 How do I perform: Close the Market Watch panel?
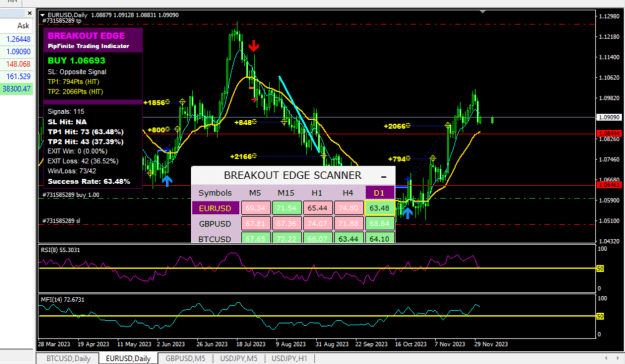pos(29,13)
